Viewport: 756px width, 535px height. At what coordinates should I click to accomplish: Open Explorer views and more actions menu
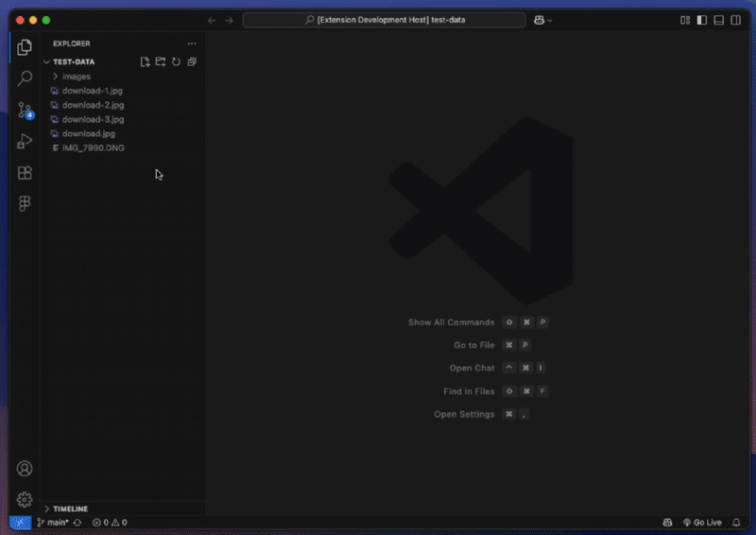click(192, 43)
